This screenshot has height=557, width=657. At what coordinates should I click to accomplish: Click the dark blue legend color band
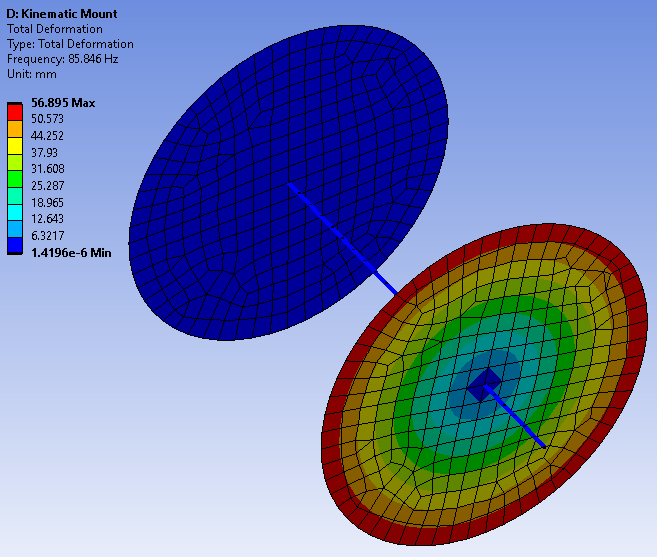point(15,245)
